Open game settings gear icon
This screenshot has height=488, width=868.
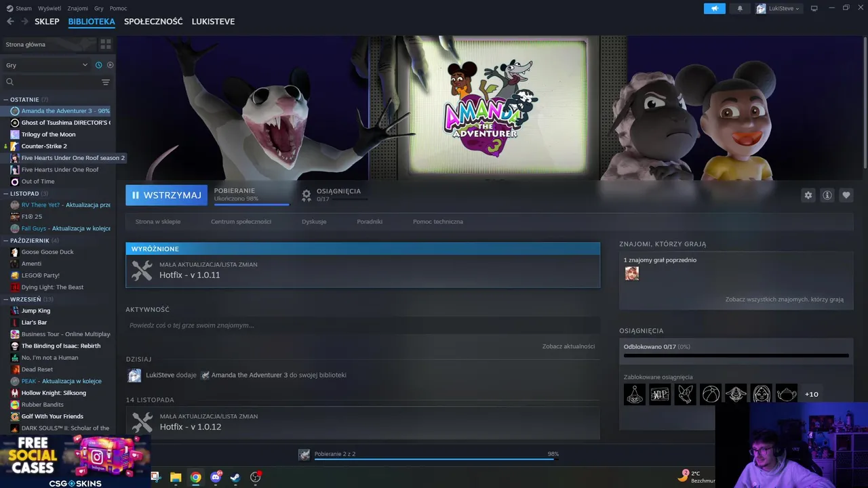coord(808,195)
